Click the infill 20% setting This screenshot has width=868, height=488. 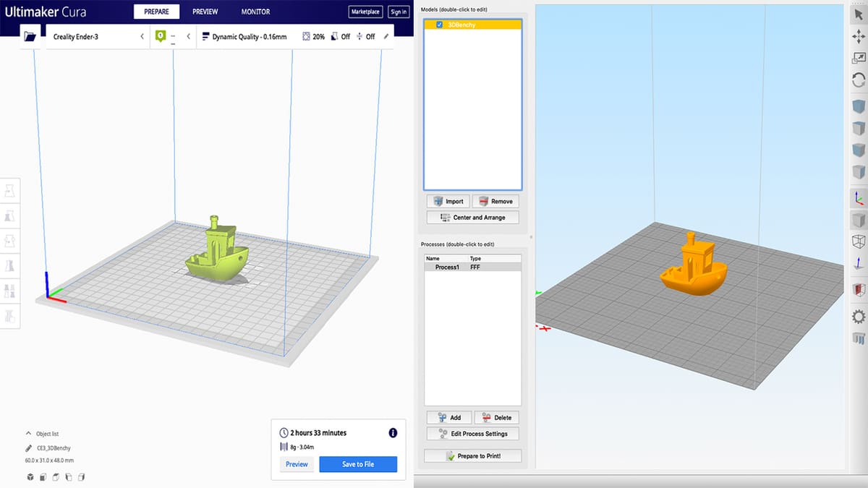coord(313,36)
